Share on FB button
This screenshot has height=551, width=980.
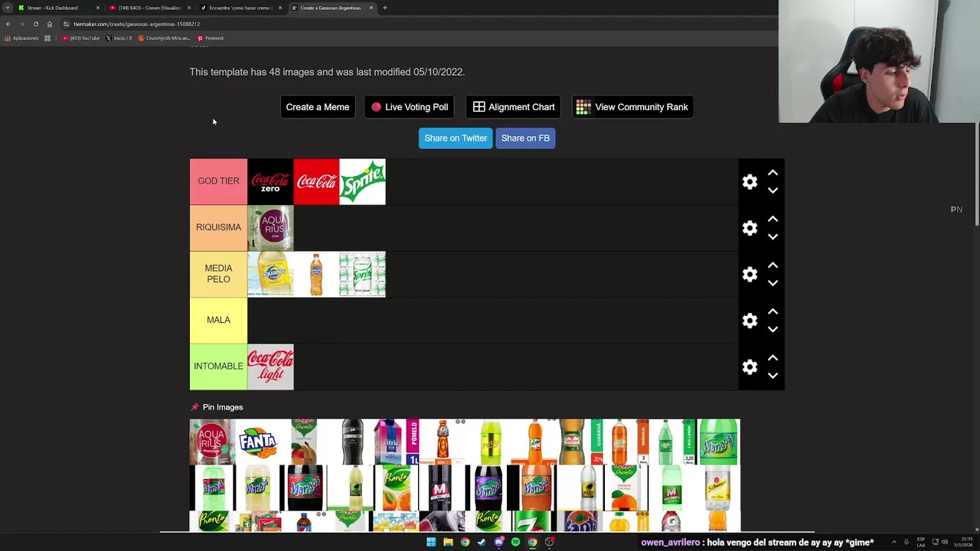[x=525, y=138]
